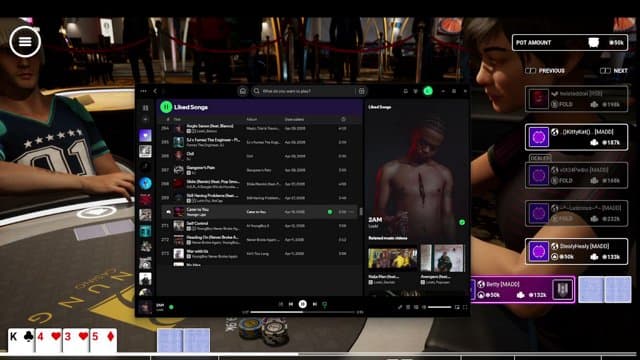Seek using the song progress bar
The image size is (640, 360).
click(302, 312)
